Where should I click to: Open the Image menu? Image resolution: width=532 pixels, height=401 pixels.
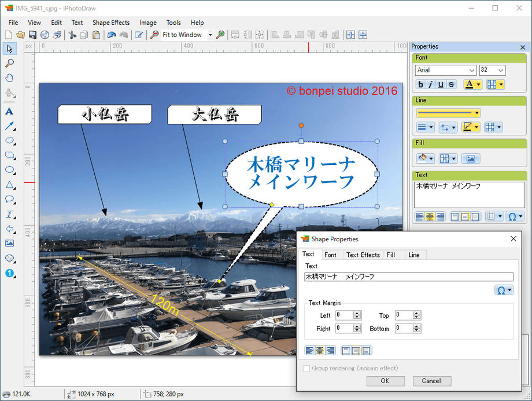(148, 23)
